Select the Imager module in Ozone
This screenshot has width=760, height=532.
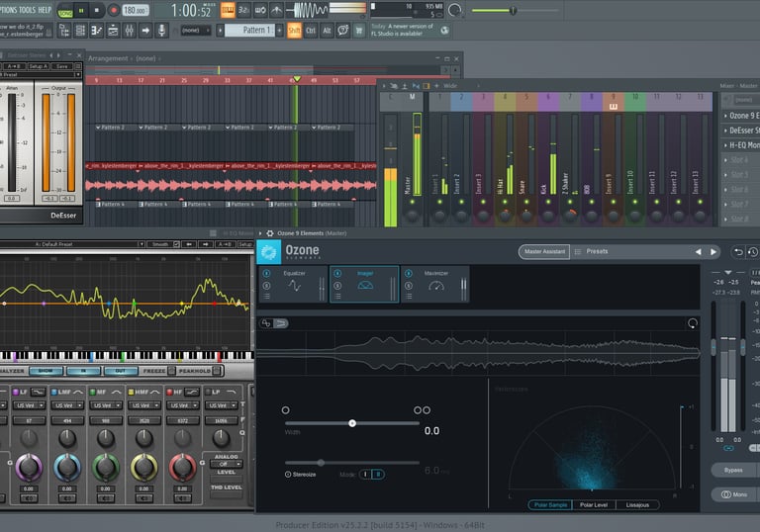(x=364, y=285)
